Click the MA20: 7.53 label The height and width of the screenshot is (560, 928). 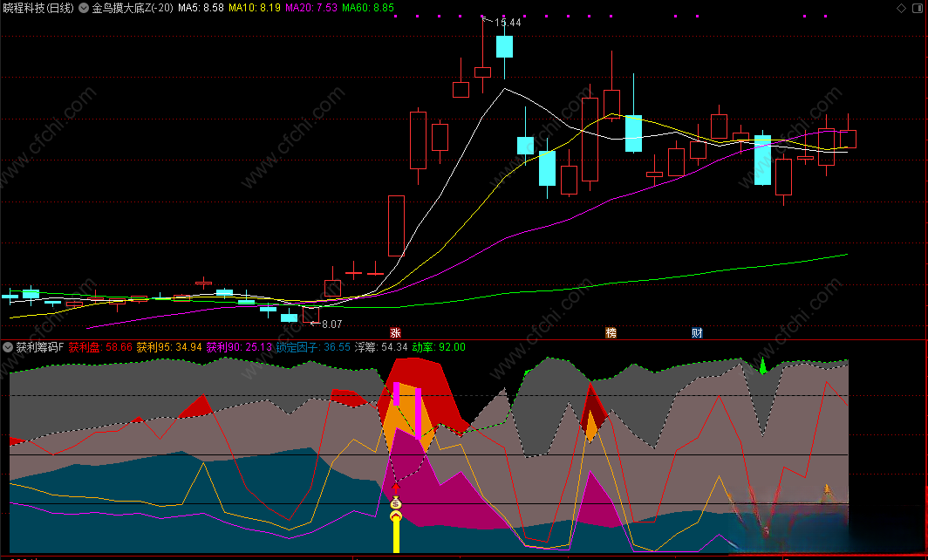tap(311, 8)
